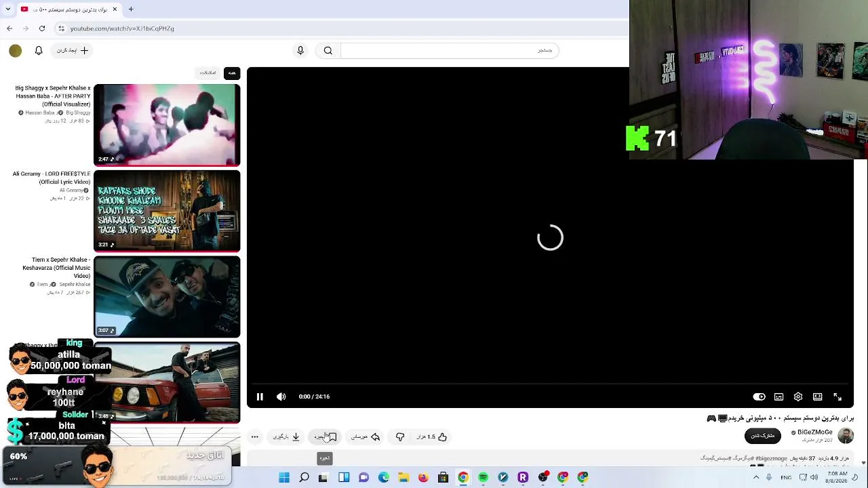Share the video with the arrow button
This screenshot has width=868, height=488.
click(366, 436)
